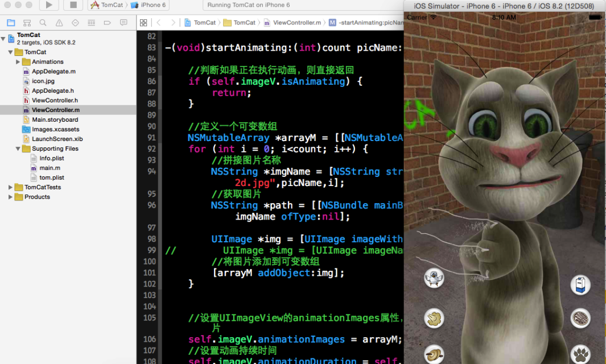Stop the running app with Stop button
This screenshot has height=364, width=606.
(x=73, y=5)
